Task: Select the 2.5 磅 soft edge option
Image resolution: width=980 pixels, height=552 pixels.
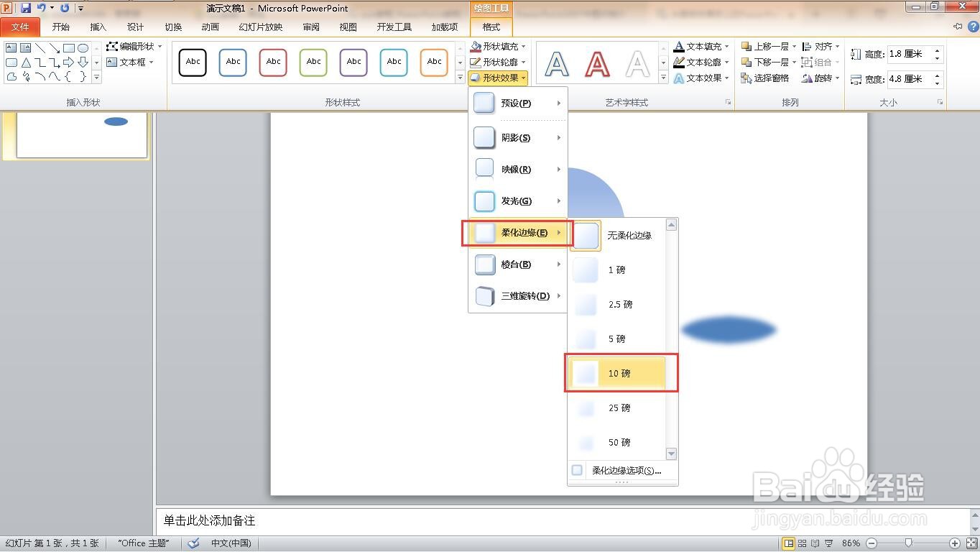Action: tap(618, 305)
